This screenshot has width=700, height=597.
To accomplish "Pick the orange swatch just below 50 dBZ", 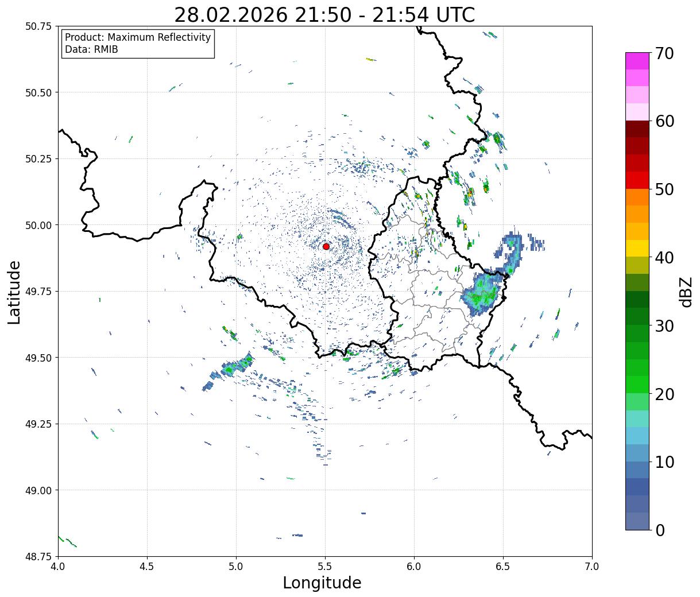I will [x=637, y=197].
